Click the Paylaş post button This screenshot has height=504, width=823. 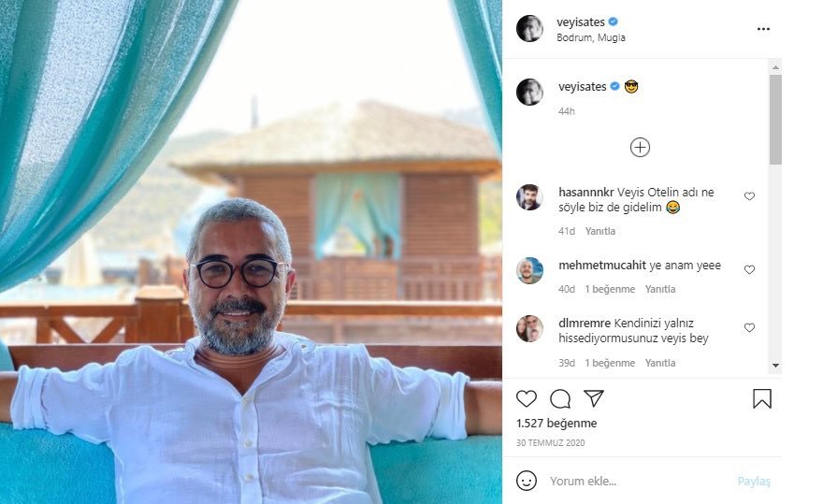754,482
